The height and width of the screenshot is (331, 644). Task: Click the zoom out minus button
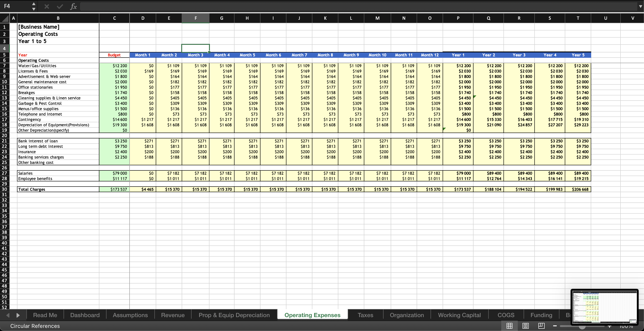tap(555, 326)
